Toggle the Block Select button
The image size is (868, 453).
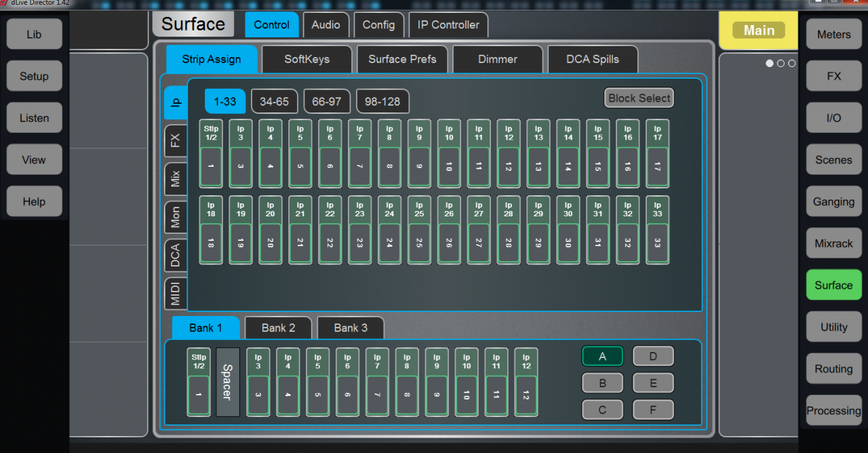tap(639, 98)
